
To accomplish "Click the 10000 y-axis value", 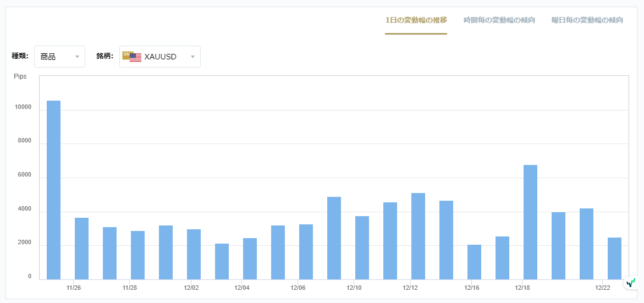I will click(x=24, y=107).
